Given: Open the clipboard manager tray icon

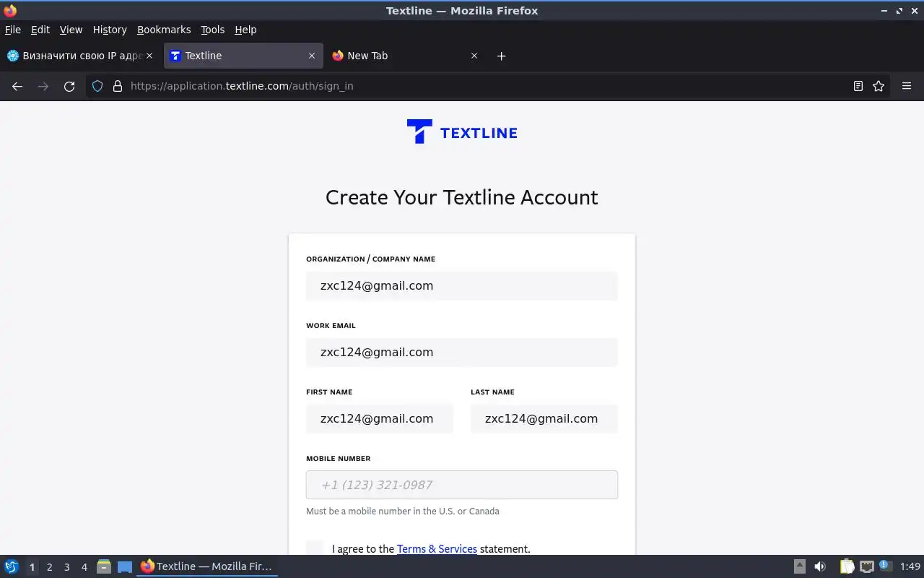Looking at the screenshot, I should tap(847, 566).
